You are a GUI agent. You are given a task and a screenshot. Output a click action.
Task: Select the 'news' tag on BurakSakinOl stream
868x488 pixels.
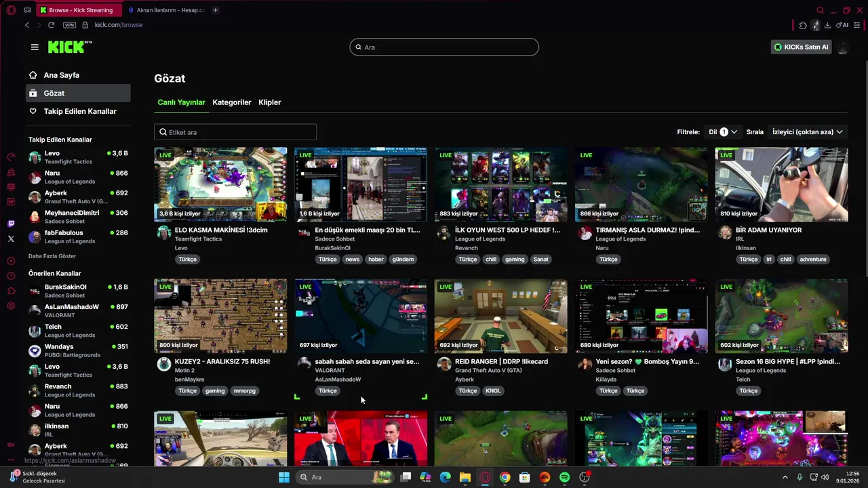point(352,259)
